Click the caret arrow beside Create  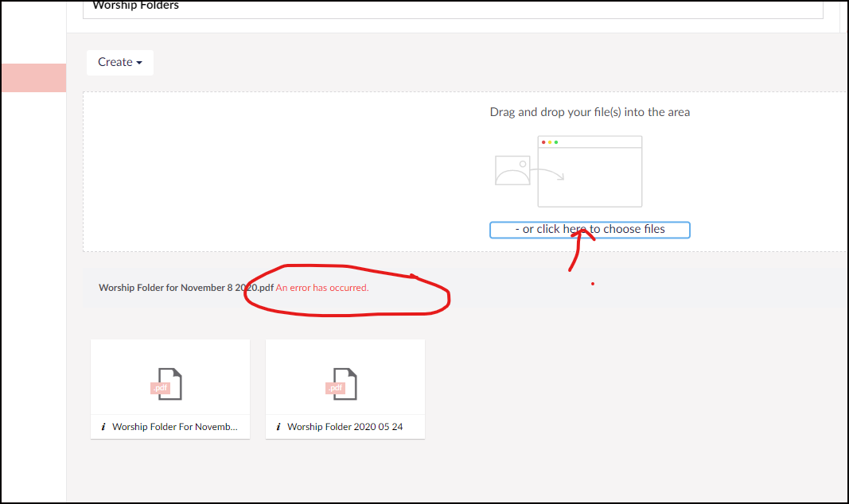pyautogui.click(x=139, y=63)
